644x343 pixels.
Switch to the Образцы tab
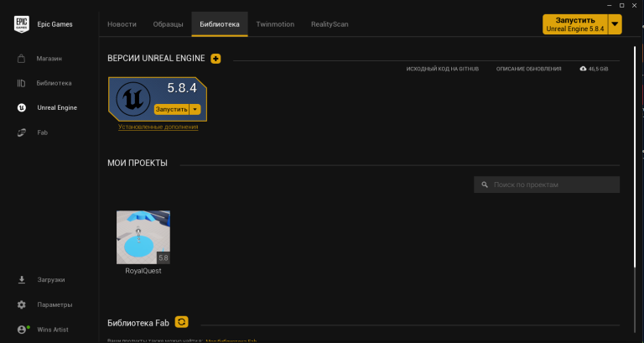(168, 24)
